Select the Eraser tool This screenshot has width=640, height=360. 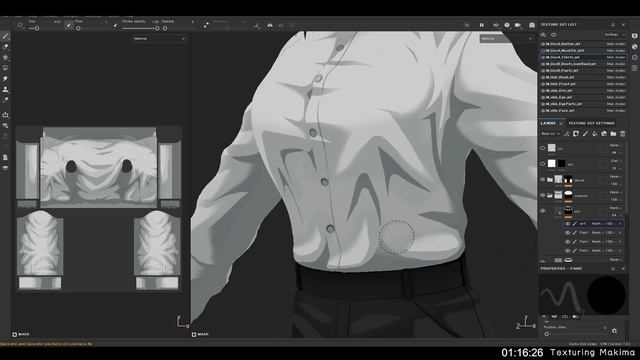(5, 47)
